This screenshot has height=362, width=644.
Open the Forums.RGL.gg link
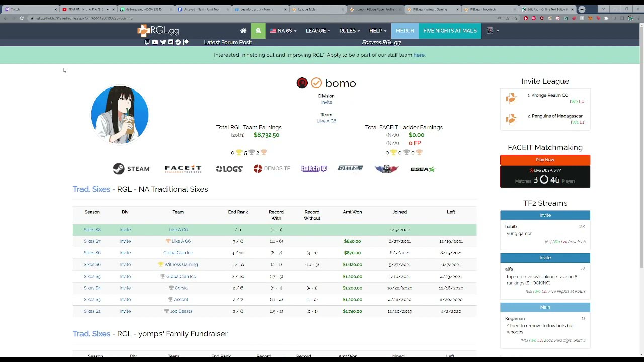point(381,42)
